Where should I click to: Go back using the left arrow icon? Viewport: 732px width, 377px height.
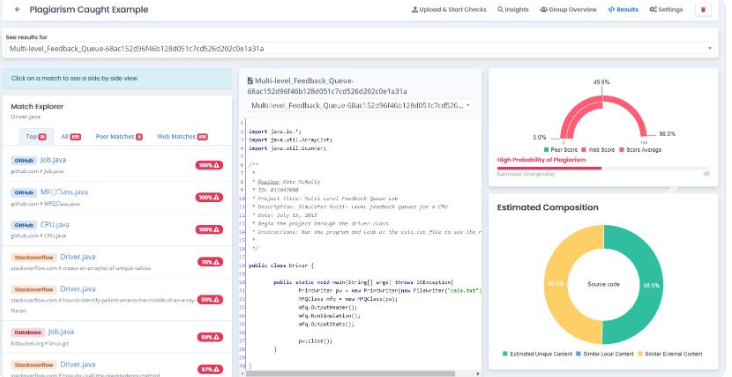pos(17,9)
